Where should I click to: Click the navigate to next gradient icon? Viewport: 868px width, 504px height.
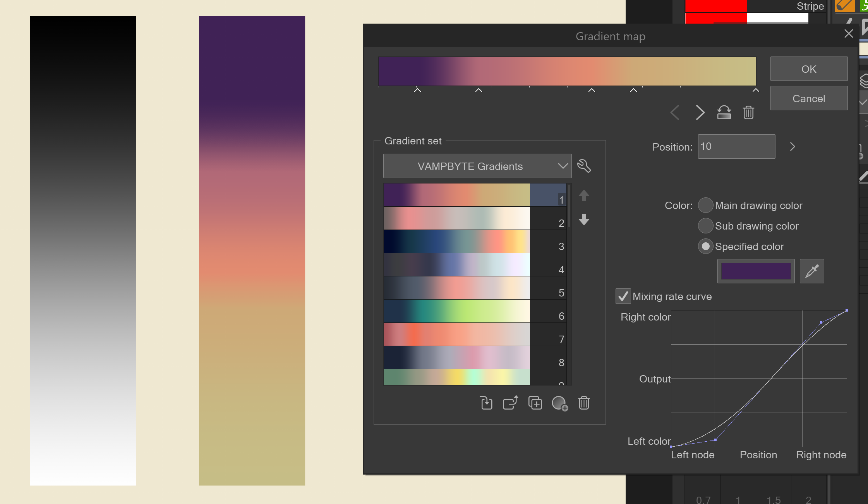pos(700,112)
